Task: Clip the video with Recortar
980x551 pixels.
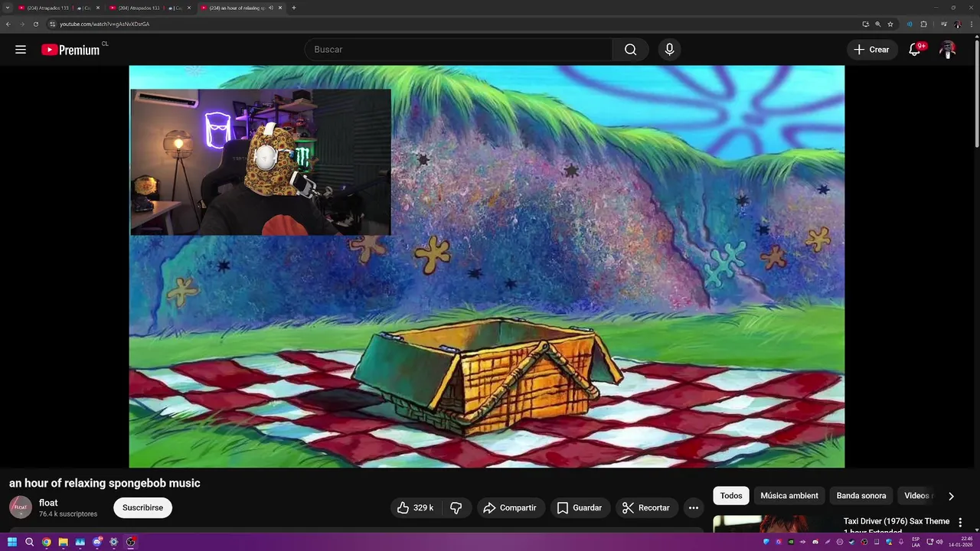Action: click(x=647, y=507)
